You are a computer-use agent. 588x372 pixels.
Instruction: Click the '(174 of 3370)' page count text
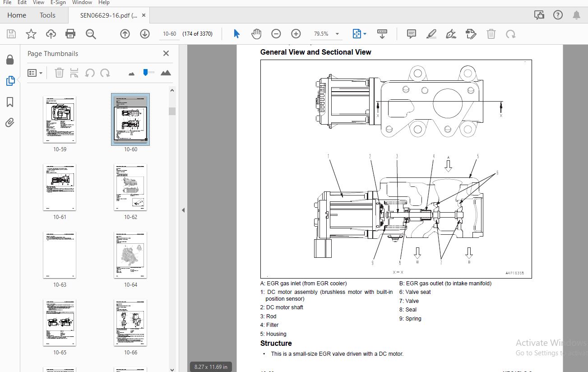[x=197, y=34]
